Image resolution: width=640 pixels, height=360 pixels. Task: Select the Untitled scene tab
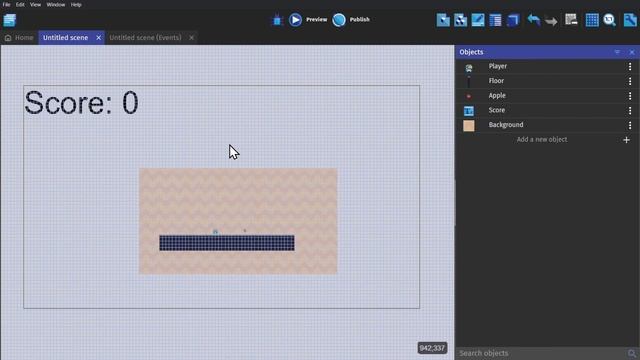pyautogui.click(x=65, y=38)
